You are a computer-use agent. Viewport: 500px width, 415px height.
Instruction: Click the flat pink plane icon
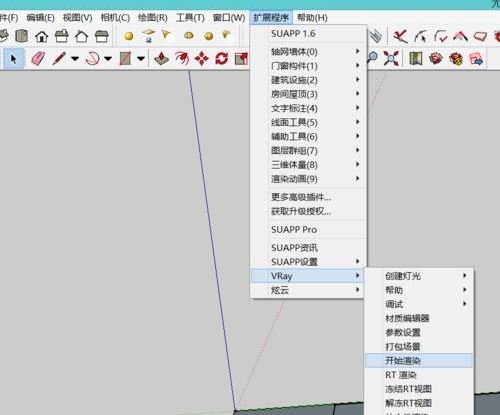coord(480,36)
